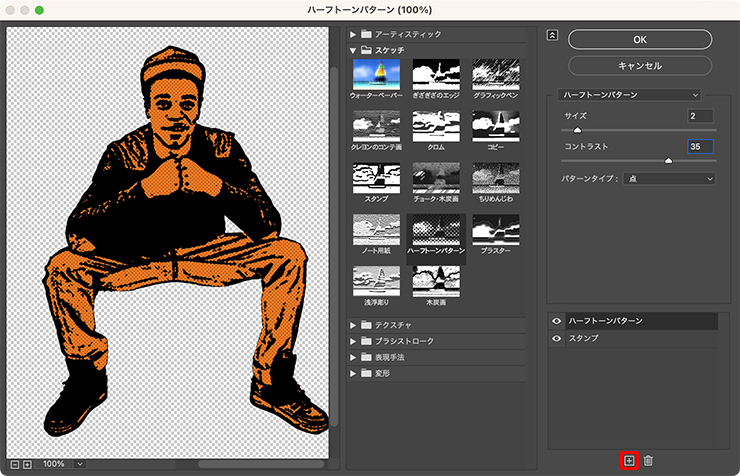This screenshot has width=740, height=476.
Task: Open the filter name dropdown ハーフトーンパターン
Action: (630, 94)
